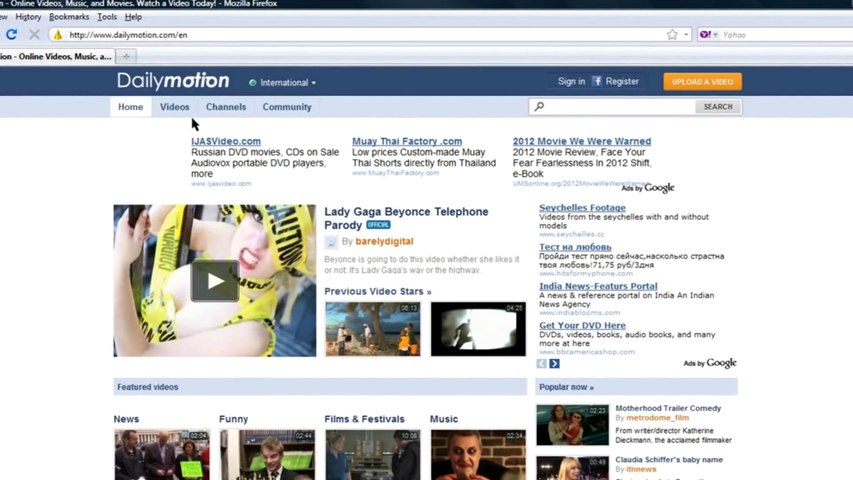Click the Facebook icon next to Register
Viewport: 853px width, 480px height.
[x=597, y=81]
